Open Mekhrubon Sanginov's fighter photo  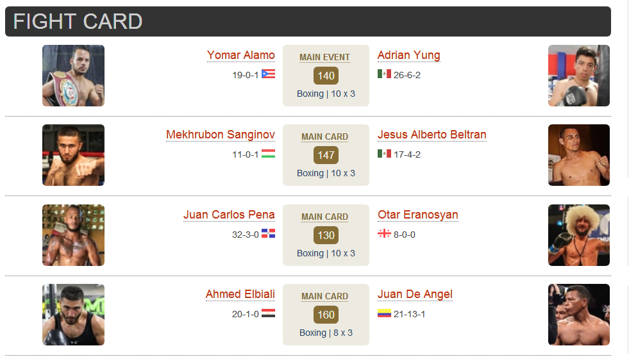click(x=73, y=154)
